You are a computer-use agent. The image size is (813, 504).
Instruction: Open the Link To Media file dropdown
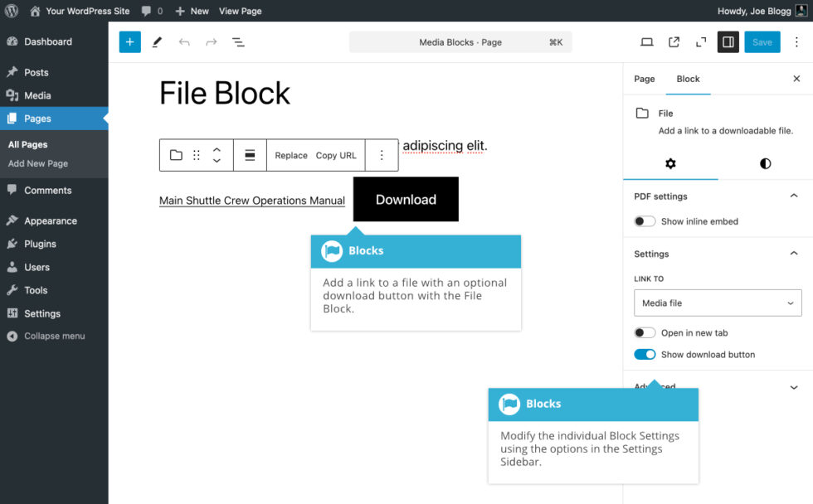coord(718,303)
